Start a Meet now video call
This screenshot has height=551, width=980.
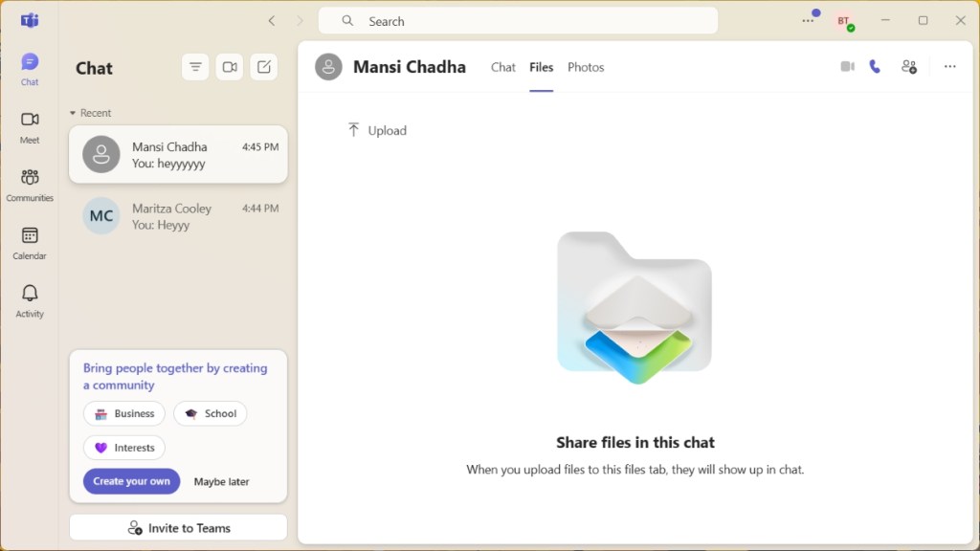pos(230,67)
